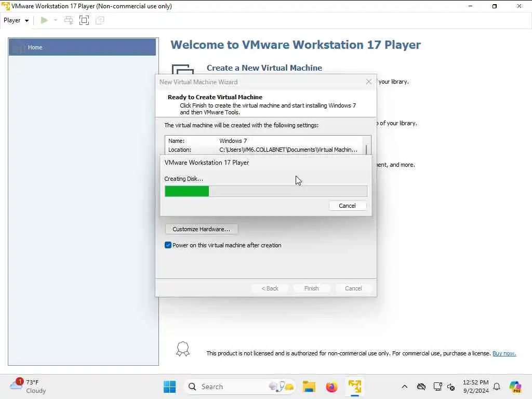Image resolution: width=532 pixels, height=399 pixels.
Task: Click the 'Creating Disk...' status text
Action: 183,179
